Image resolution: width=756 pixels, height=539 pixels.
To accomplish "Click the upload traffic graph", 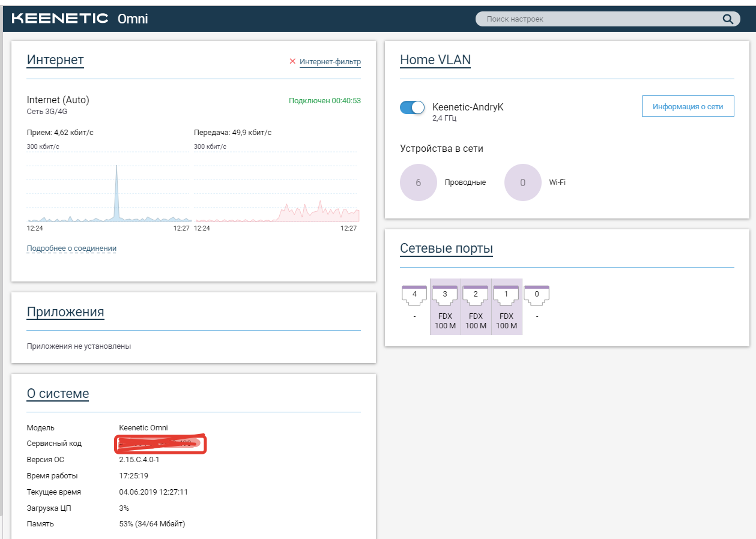I will [x=277, y=186].
